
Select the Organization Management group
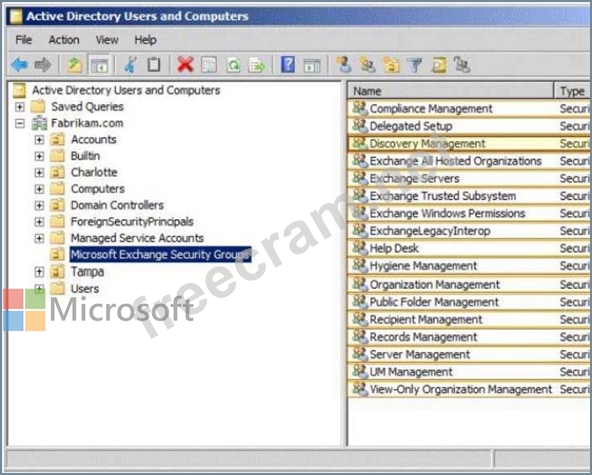435,284
